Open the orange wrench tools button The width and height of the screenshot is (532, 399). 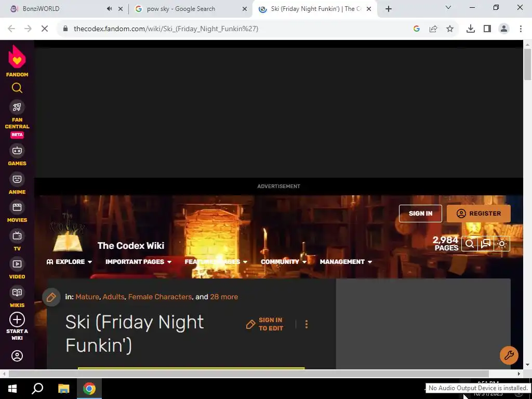click(x=509, y=355)
